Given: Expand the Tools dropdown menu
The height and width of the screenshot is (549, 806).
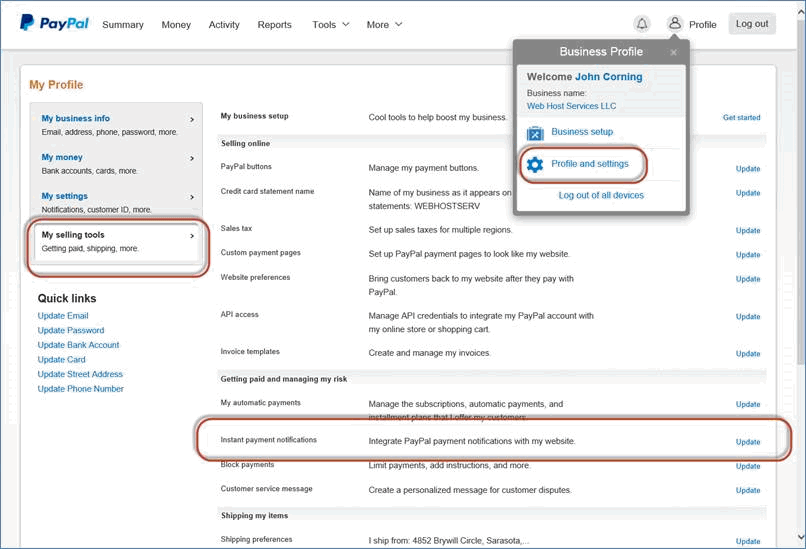Looking at the screenshot, I should coord(331,25).
